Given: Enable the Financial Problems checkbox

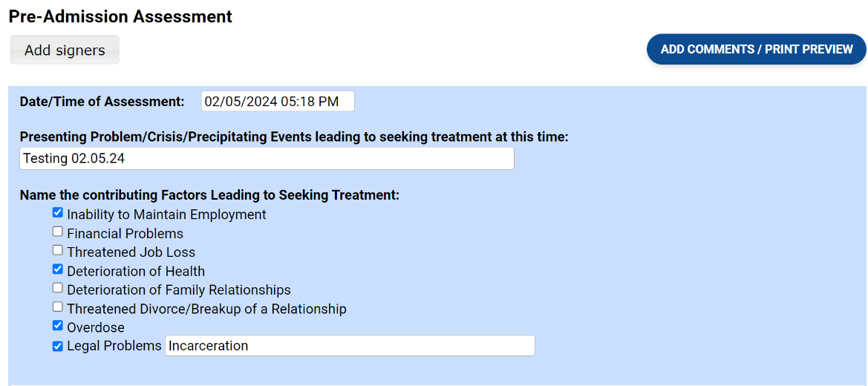Looking at the screenshot, I should click(x=58, y=232).
